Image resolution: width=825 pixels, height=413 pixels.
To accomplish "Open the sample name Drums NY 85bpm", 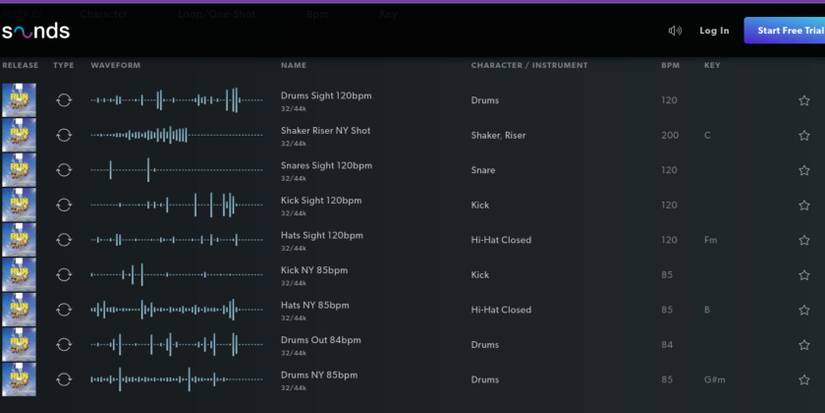I will (x=319, y=375).
